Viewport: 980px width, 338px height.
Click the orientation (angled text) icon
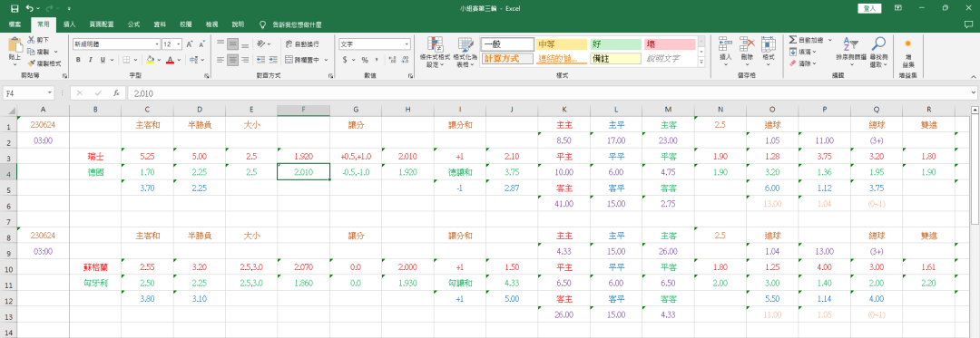260,44
